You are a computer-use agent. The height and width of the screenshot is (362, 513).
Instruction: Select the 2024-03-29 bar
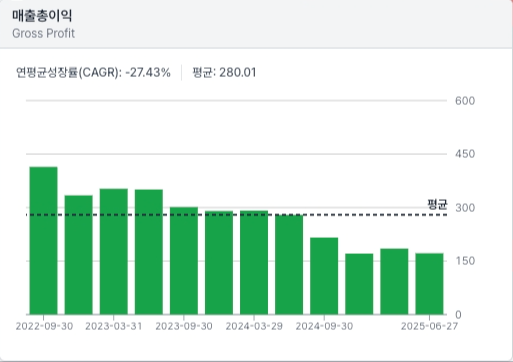(254, 262)
